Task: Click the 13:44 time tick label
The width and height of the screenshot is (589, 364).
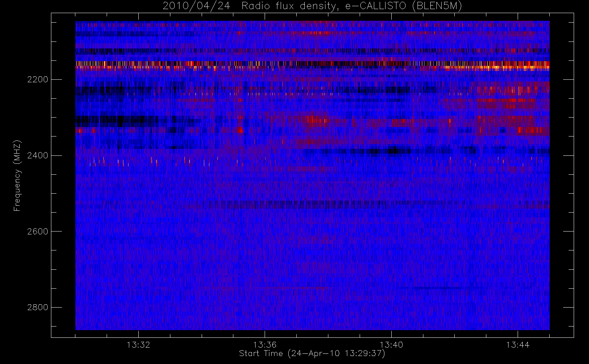Action: (518, 345)
